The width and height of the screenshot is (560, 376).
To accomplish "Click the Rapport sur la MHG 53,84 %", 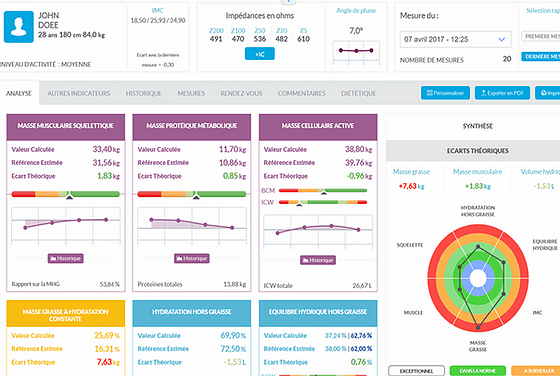I will click(x=110, y=284).
